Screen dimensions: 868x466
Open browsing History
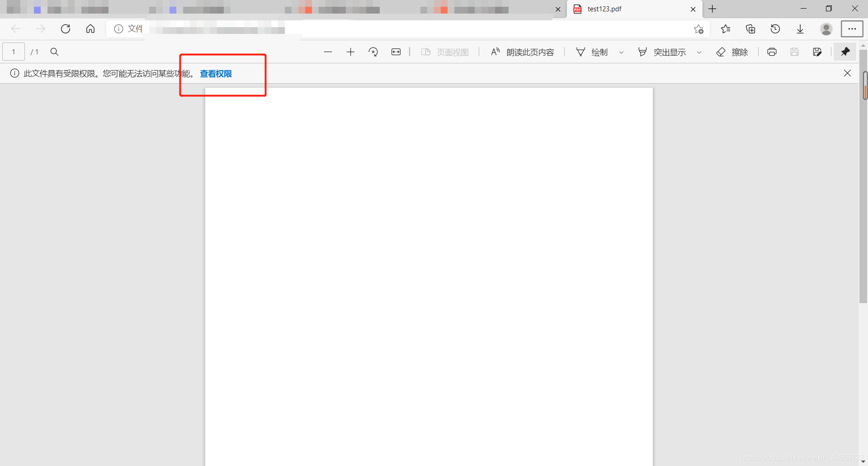pos(775,29)
